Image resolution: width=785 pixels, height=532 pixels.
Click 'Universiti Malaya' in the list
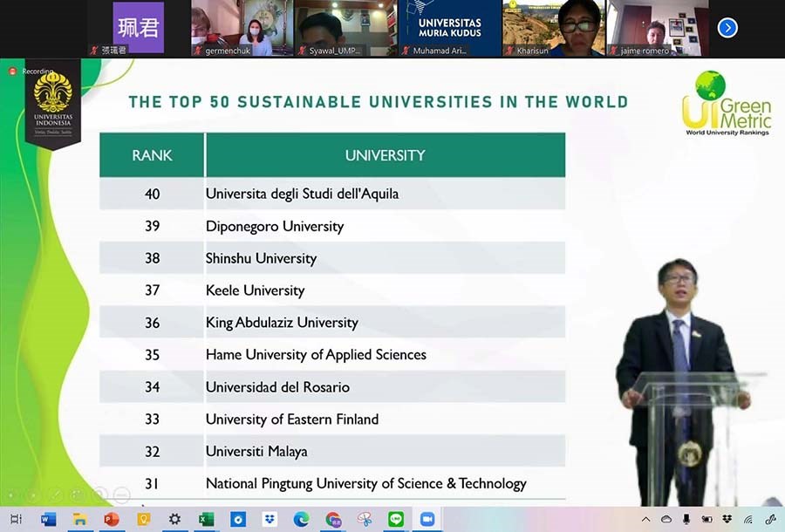[x=256, y=452]
